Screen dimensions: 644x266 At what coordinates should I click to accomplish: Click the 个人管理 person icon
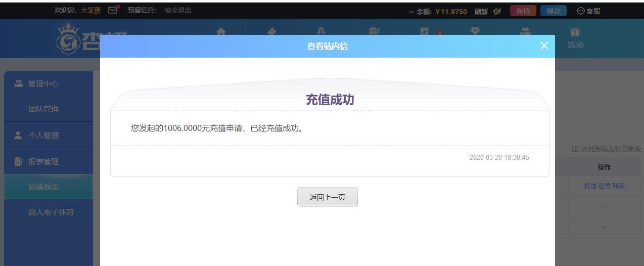[x=18, y=135]
